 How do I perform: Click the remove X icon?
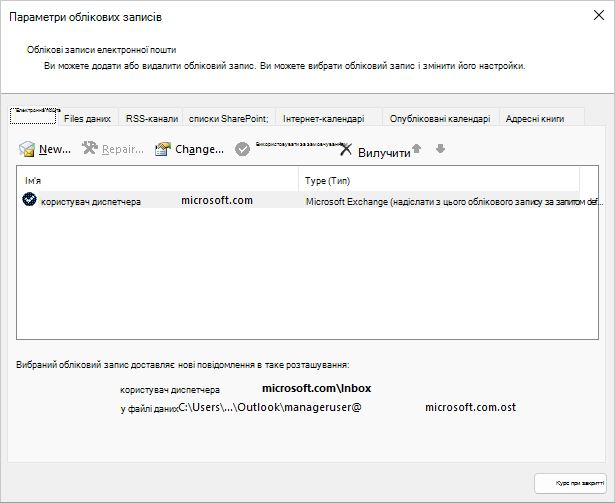(x=346, y=149)
